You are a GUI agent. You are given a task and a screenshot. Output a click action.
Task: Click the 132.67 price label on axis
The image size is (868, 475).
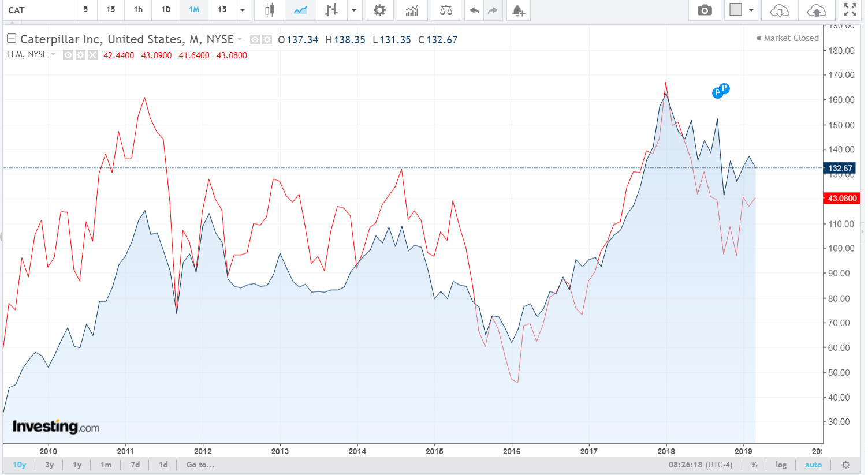pyautogui.click(x=840, y=169)
